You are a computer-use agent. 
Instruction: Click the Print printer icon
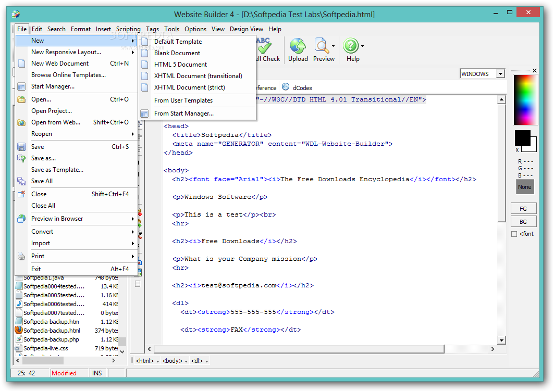coord(21,256)
